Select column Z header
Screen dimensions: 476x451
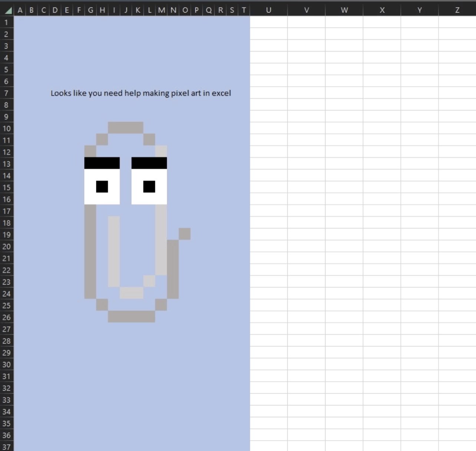coord(457,10)
